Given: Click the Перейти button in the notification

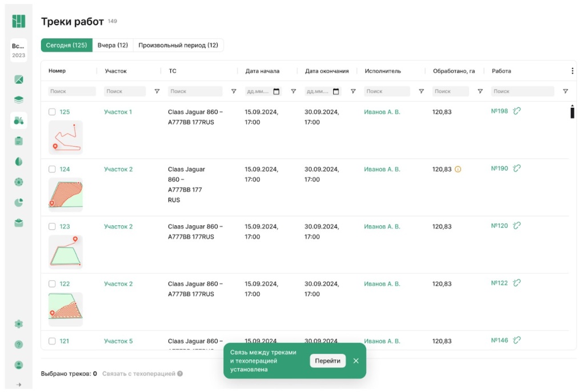Looking at the screenshot, I should [327, 361].
